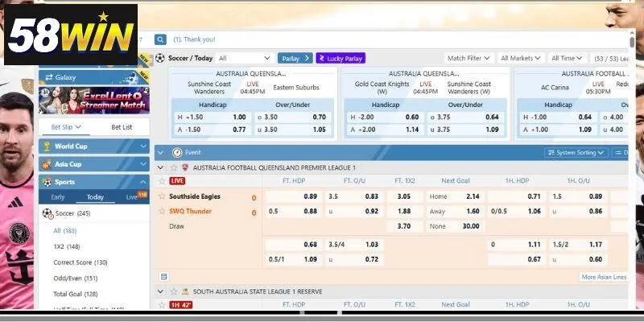Click the Parlay button
Image resolution: width=644 pixels, height=322 pixels.
295,58
